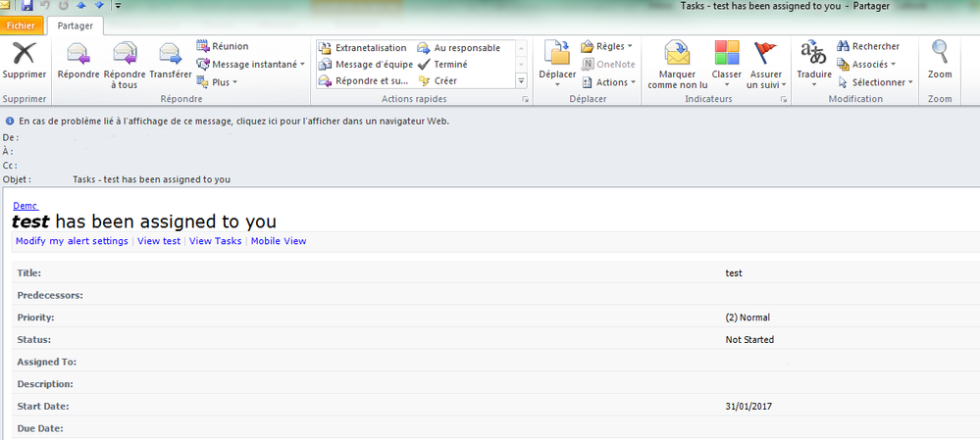This screenshot has width=980, height=440.
Task: Click the 'Predecessors:' row label
Action: point(50,295)
